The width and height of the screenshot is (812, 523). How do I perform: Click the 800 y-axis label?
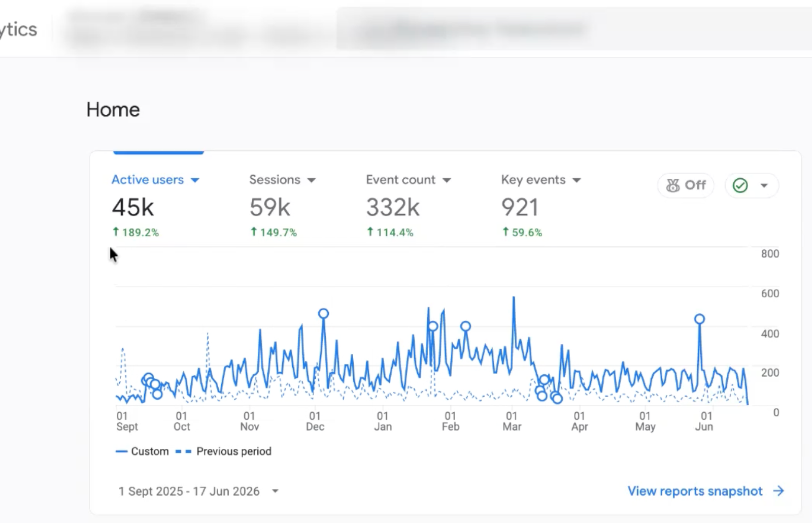pyautogui.click(x=770, y=254)
